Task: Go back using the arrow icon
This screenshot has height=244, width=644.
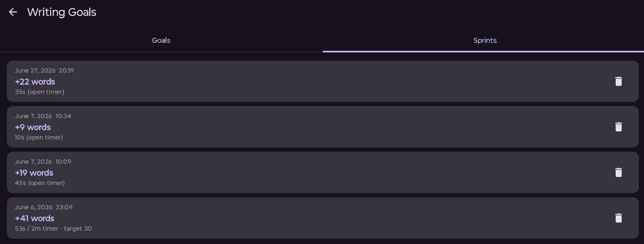Action: 13,12
